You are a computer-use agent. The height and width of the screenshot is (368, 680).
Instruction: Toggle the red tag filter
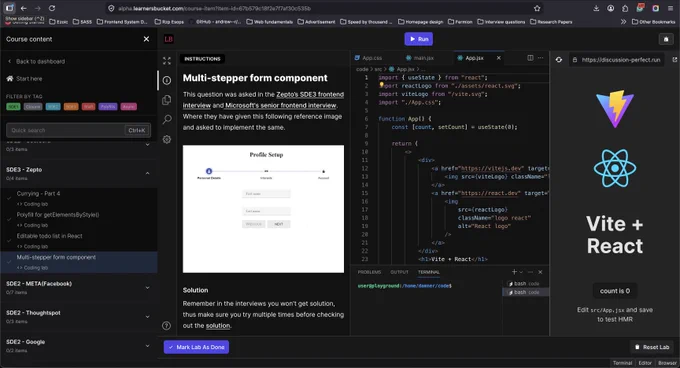tap(88, 107)
